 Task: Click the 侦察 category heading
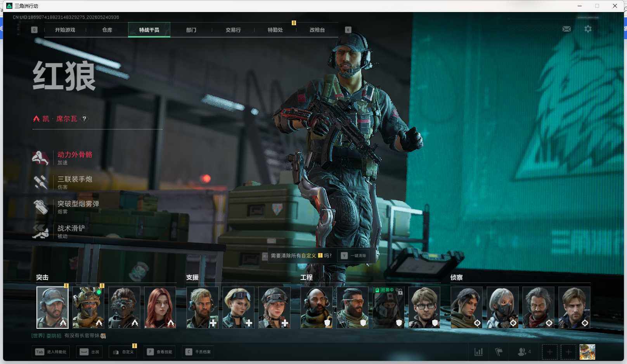(x=457, y=278)
